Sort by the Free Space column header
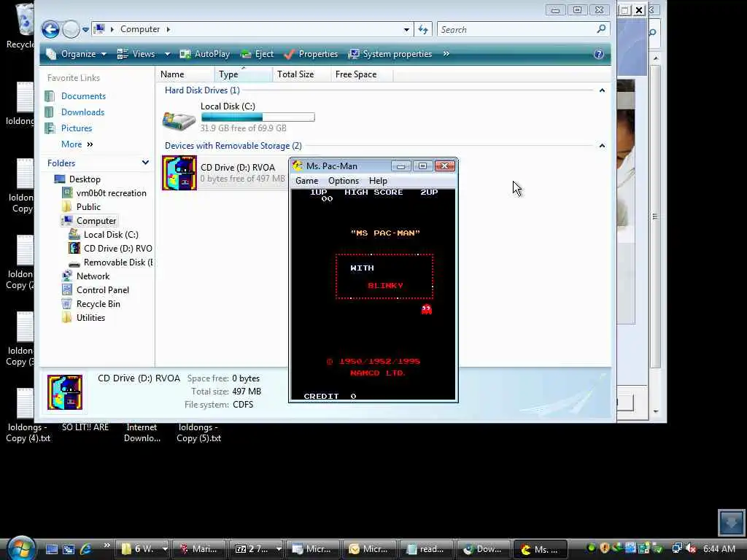This screenshot has width=747, height=560. (x=362, y=74)
